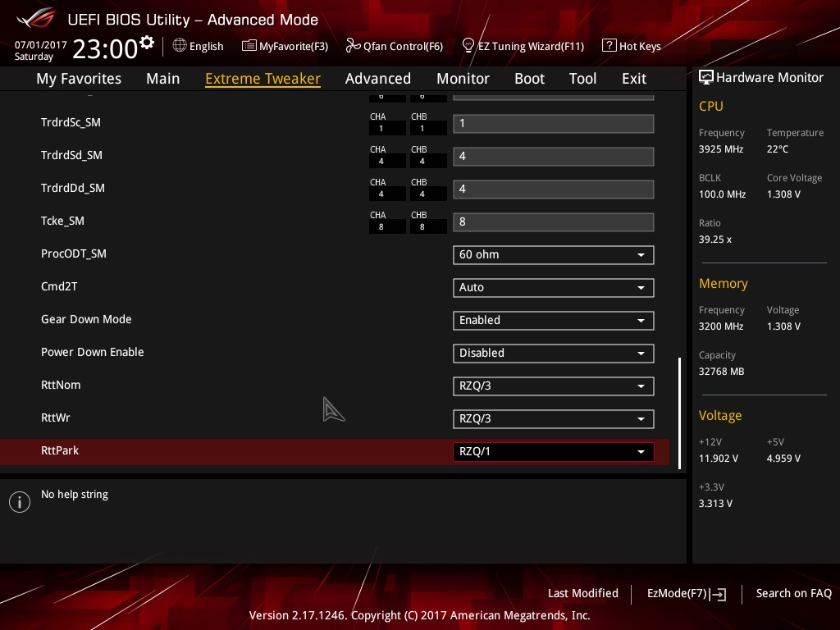Screen dimensions: 840x630
Task: Click the settings list vertical scrollbar
Action: (679, 413)
